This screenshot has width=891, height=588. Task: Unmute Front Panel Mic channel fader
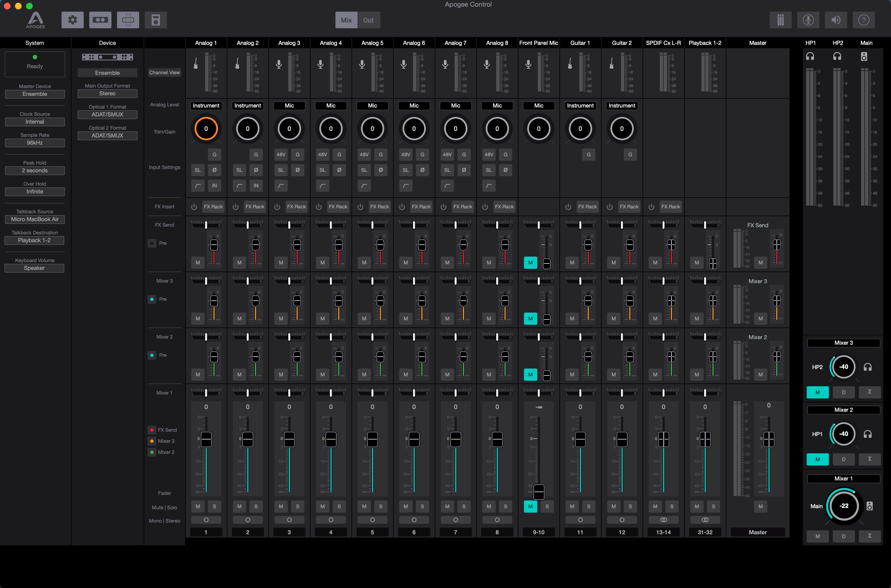click(531, 506)
